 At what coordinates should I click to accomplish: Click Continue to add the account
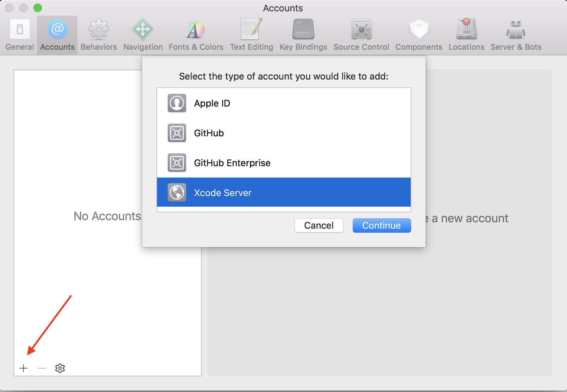[382, 225]
